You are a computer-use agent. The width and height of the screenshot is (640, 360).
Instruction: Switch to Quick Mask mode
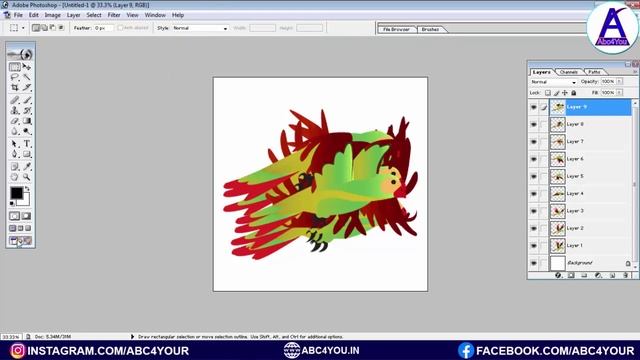[27, 216]
